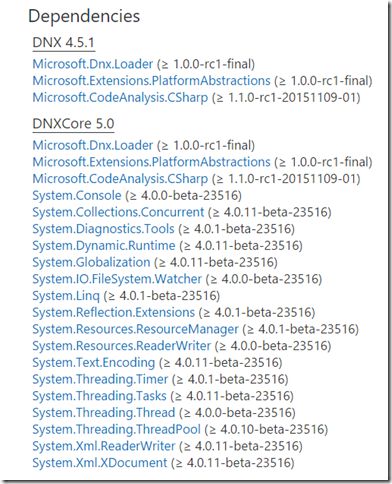Click the System.Text.Encoding link
The image size is (392, 484).
(x=94, y=363)
